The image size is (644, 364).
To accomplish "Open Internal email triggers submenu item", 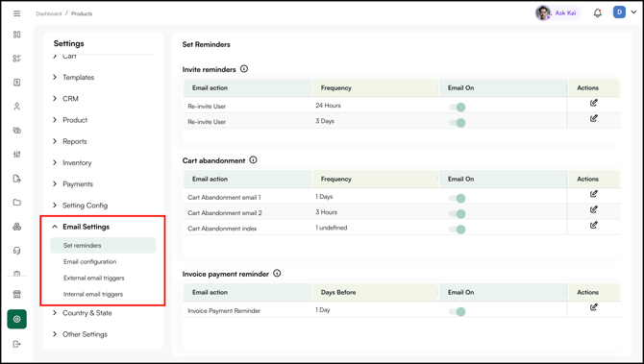I will pyautogui.click(x=93, y=294).
